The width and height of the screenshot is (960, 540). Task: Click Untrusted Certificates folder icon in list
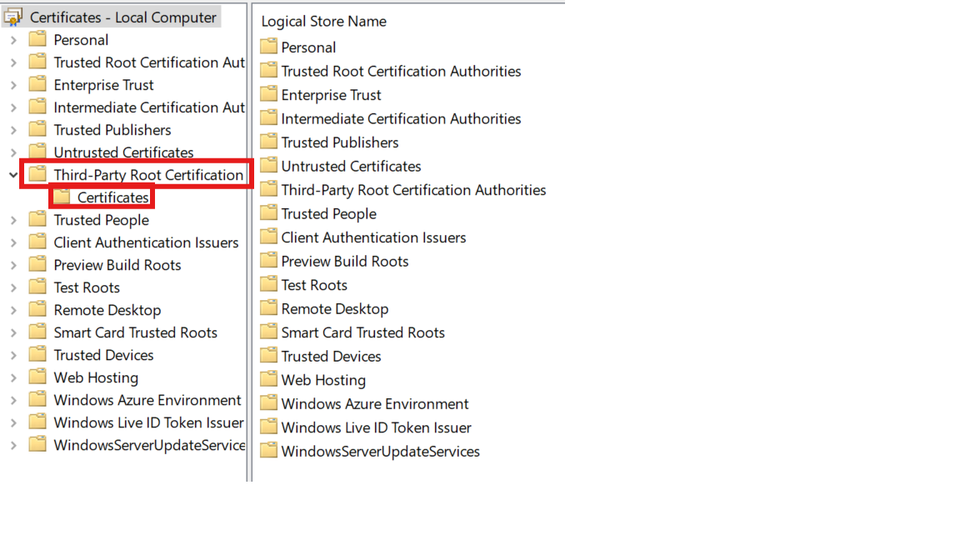click(x=268, y=165)
